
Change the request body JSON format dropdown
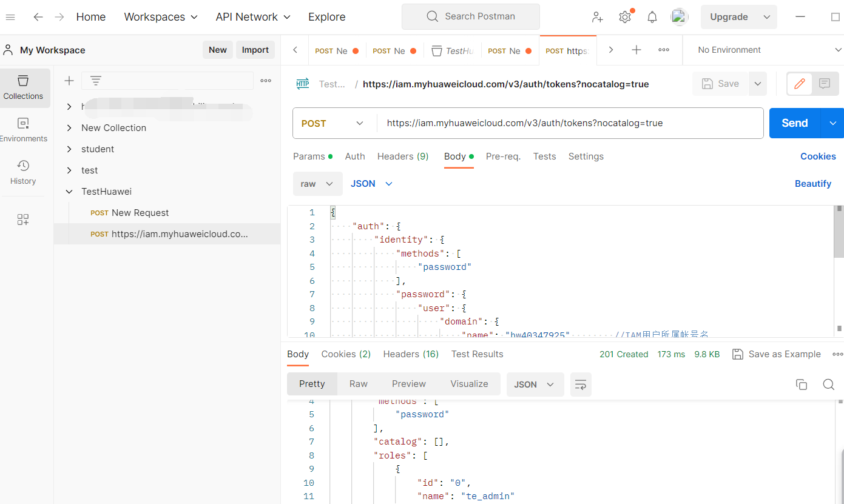(x=372, y=184)
